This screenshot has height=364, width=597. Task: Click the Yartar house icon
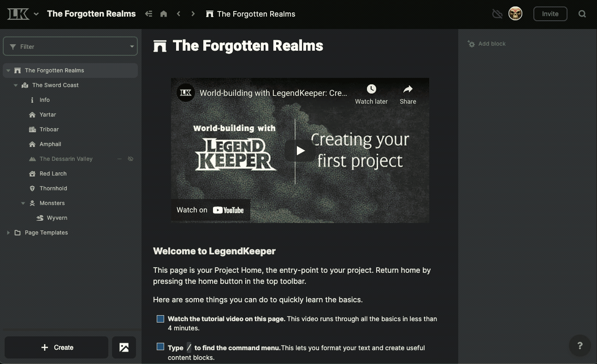pyautogui.click(x=32, y=115)
